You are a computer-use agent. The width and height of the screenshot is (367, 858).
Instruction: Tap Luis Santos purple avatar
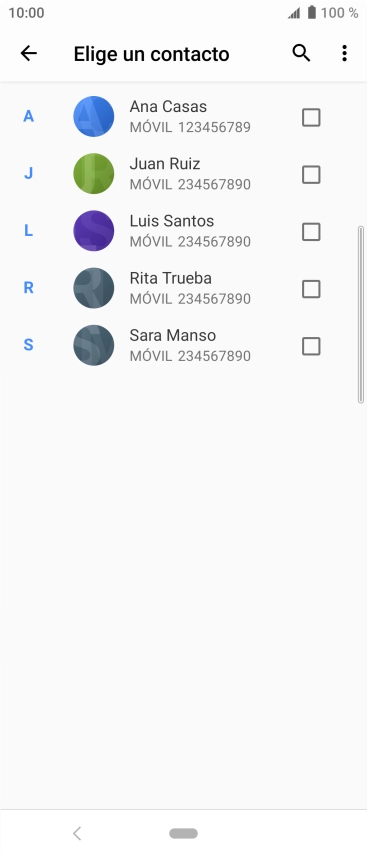tap(94, 230)
